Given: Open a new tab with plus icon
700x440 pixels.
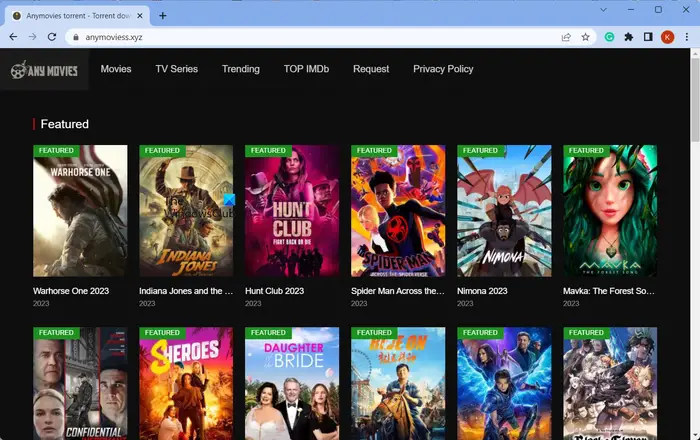Looking at the screenshot, I should [162, 16].
